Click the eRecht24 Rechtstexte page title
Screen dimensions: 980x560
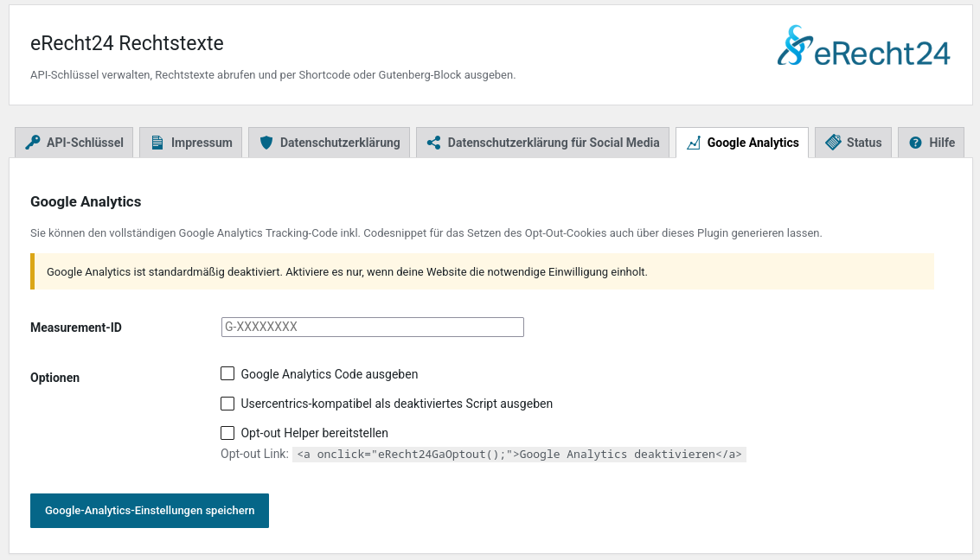click(x=127, y=43)
